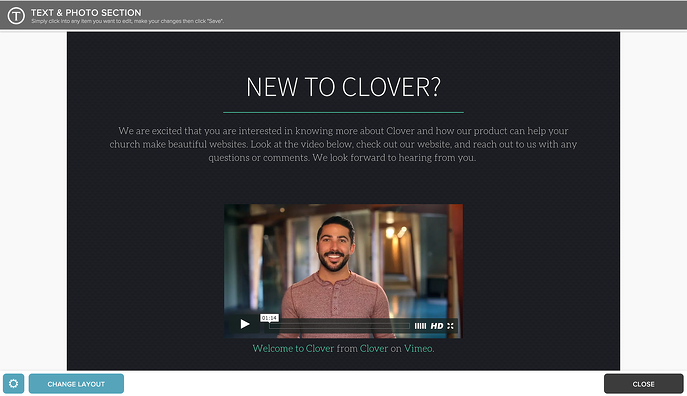Enter fullscreen on the video
The height and width of the screenshot is (396, 687).
pos(450,325)
